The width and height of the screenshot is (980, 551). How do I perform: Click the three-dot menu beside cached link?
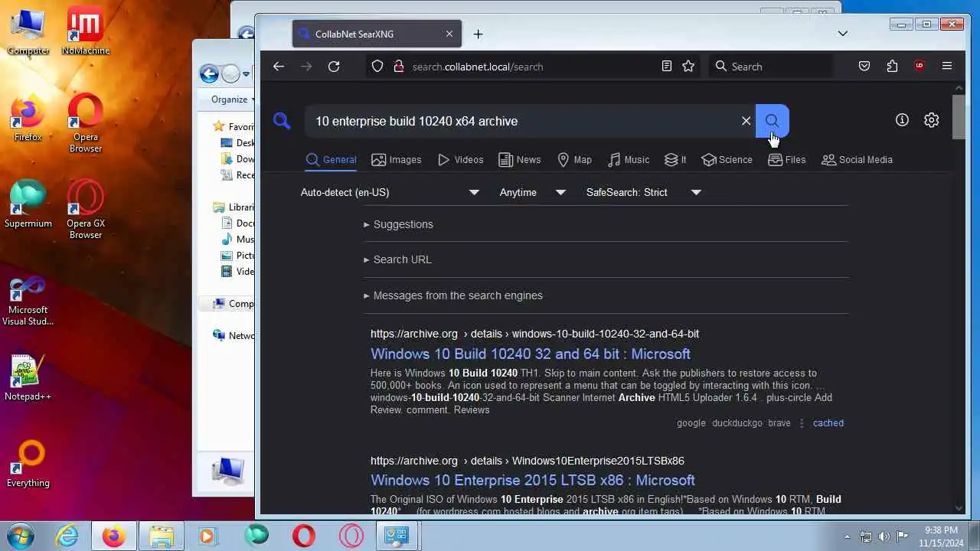tap(802, 423)
